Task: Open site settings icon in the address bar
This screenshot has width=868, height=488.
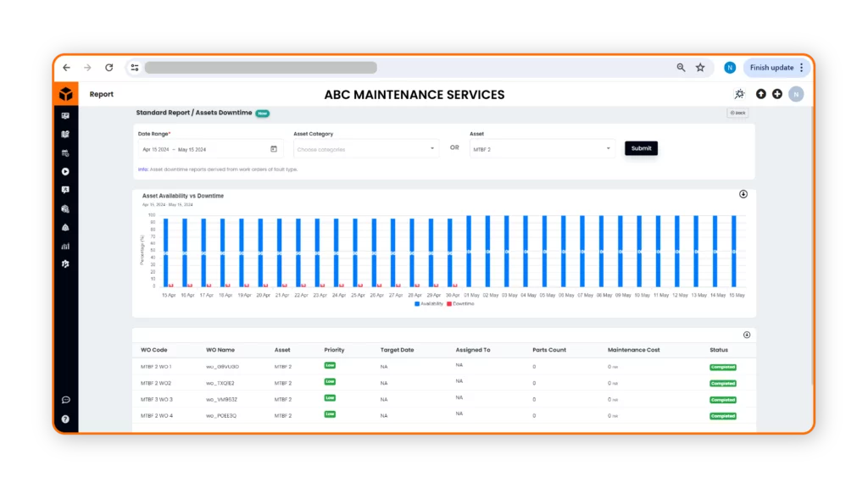Action: 135,68
